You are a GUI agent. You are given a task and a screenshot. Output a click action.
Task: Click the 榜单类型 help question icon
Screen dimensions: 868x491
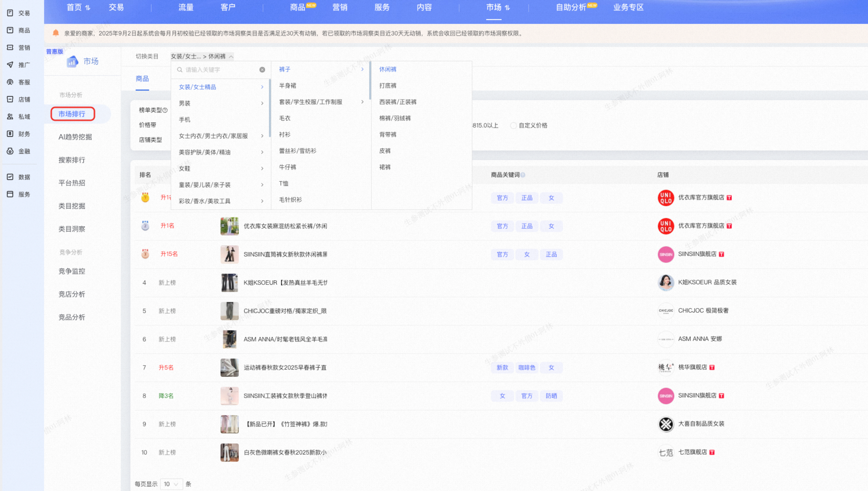[165, 110]
